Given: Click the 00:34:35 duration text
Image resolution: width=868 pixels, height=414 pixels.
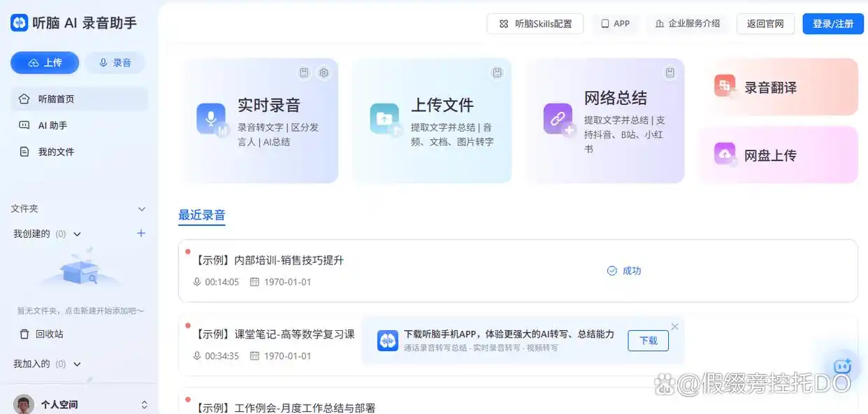Looking at the screenshot, I should point(222,356).
